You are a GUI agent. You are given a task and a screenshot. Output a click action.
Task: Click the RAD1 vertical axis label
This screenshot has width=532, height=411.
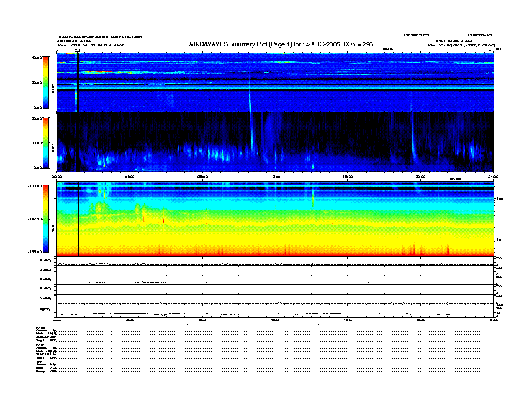pyautogui.click(x=53, y=148)
